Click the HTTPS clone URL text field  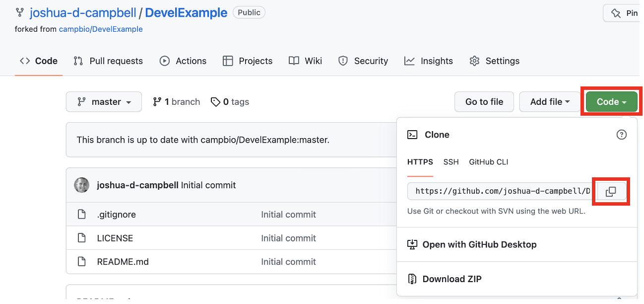click(501, 191)
